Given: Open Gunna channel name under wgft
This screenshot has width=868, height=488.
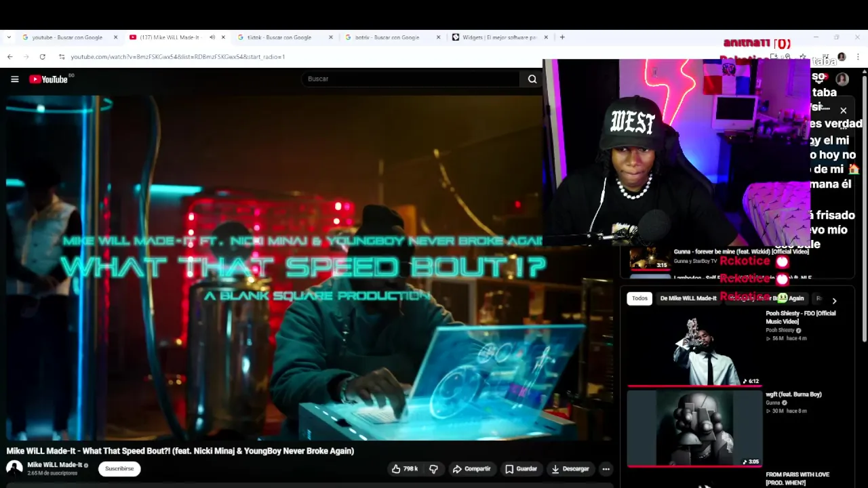Looking at the screenshot, I should click(773, 403).
